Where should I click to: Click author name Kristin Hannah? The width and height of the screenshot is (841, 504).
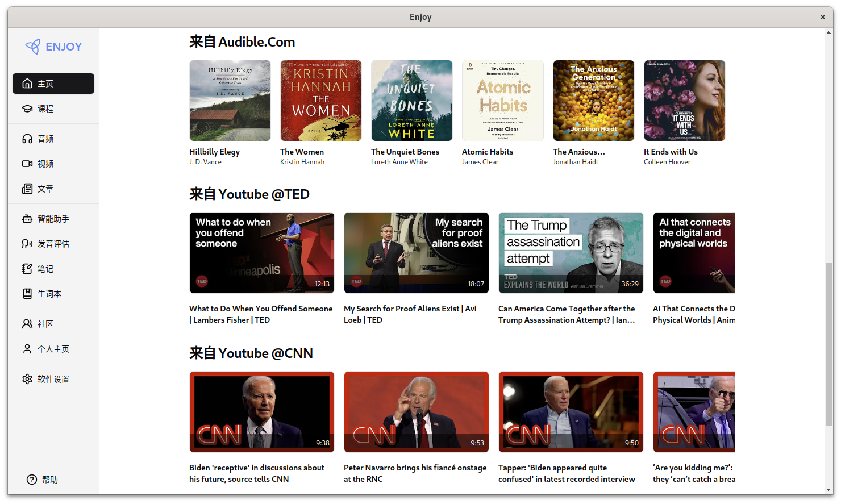point(302,162)
